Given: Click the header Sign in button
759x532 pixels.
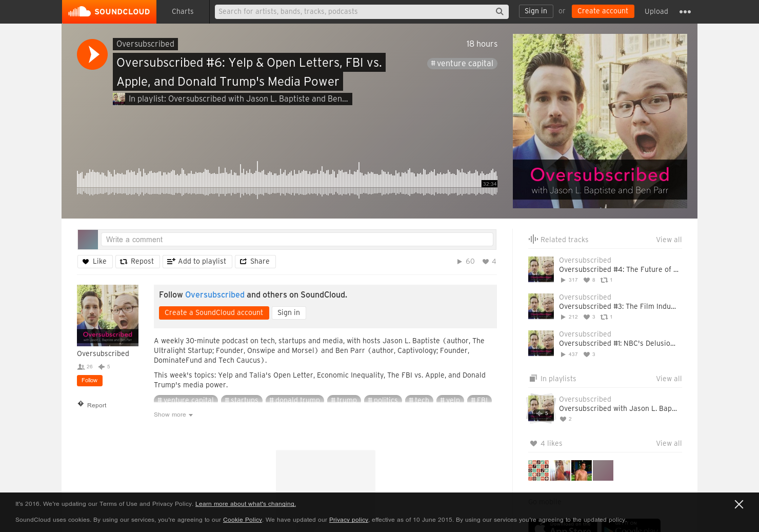Looking at the screenshot, I should point(536,11).
